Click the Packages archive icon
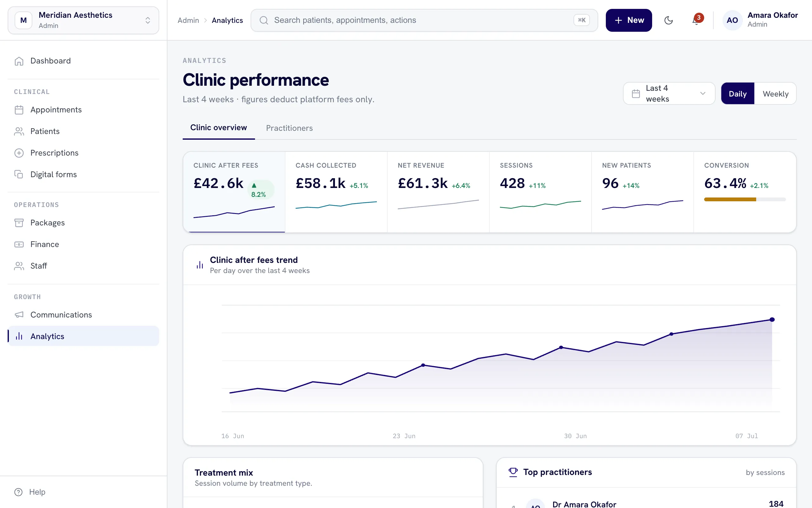Viewport: 812px width, 508px height. click(19, 223)
